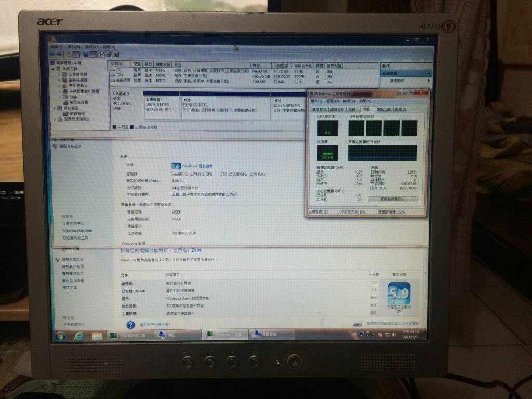
Task: Click the printer icon beside the details link
Action: click(357, 324)
